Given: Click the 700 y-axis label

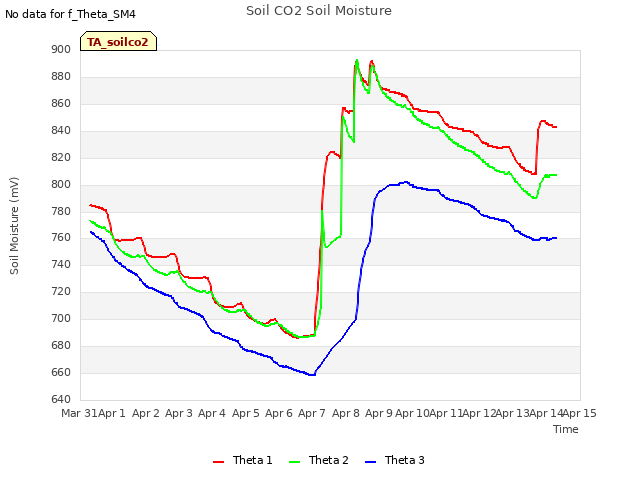Looking at the screenshot, I should point(61,318).
